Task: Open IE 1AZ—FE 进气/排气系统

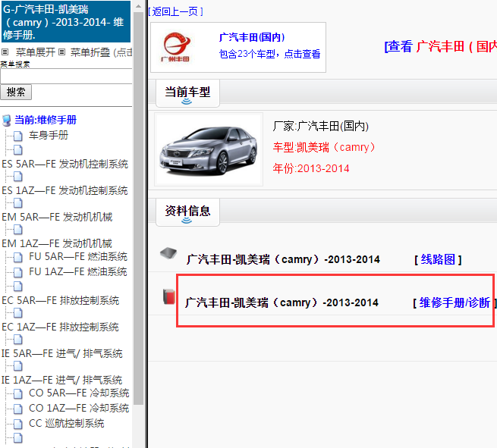Action: (61, 381)
